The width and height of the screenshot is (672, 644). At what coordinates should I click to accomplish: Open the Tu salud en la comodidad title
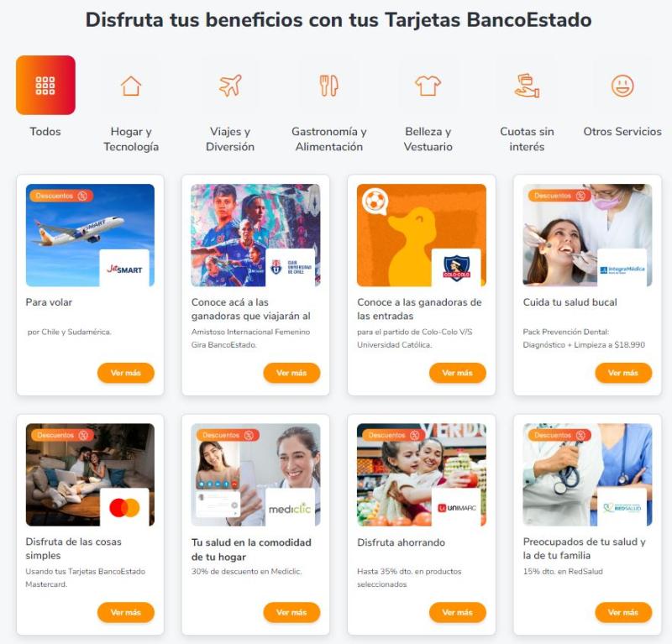click(x=251, y=549)
